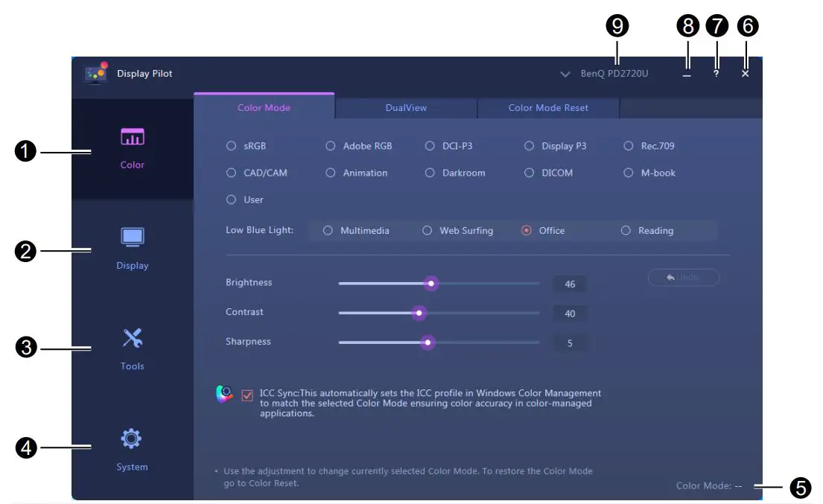The width and height of the screenshot is (823, 504).
Task: Click the Brightness slider handle
Action: click(431, 283)
